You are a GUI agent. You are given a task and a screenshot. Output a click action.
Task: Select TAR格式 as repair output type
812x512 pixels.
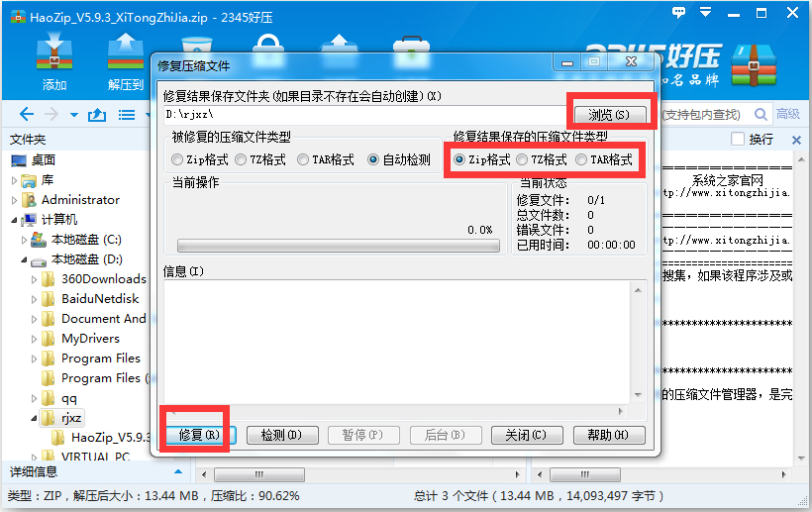581,160
